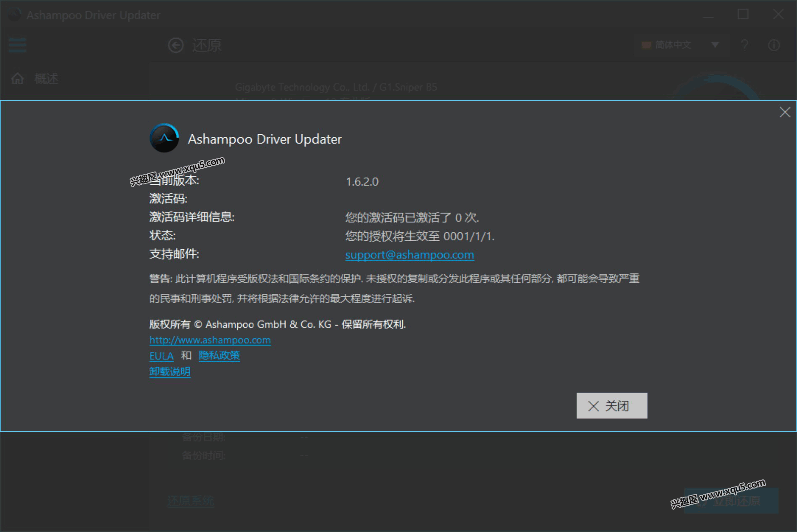Image resolution: width=797 pixels, height=532 pixels.
Task: Click the back arrow next to 还原
Action: coord(176,45)
